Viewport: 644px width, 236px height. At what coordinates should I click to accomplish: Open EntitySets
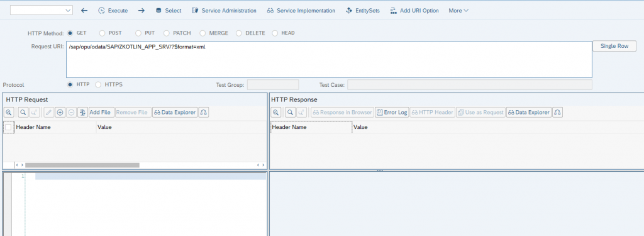point(363,10)
